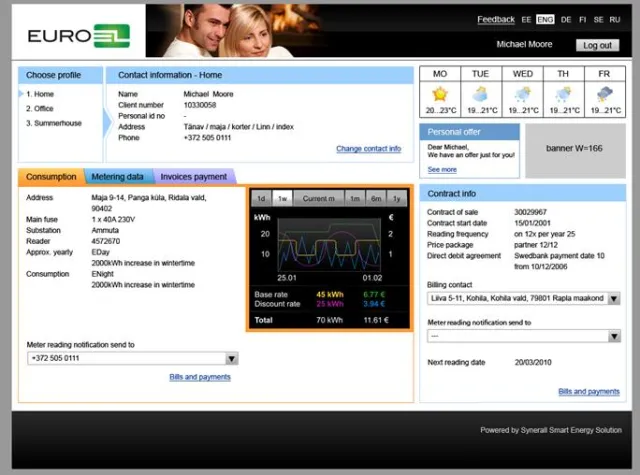640x475 pixels.
Task: Switch to Metering data tab
Action: point(117,177)
